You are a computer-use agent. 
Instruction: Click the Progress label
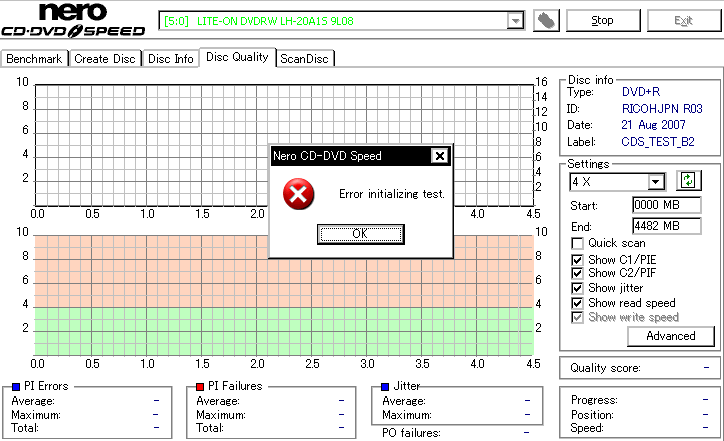(594, 400)
